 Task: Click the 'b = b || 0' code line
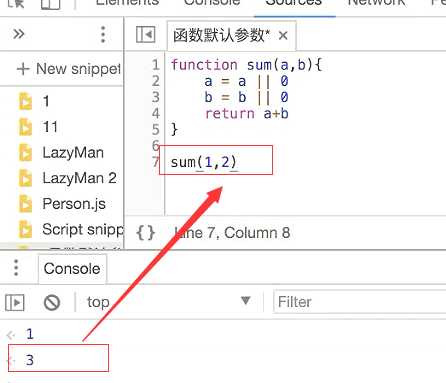coord(246,97)
